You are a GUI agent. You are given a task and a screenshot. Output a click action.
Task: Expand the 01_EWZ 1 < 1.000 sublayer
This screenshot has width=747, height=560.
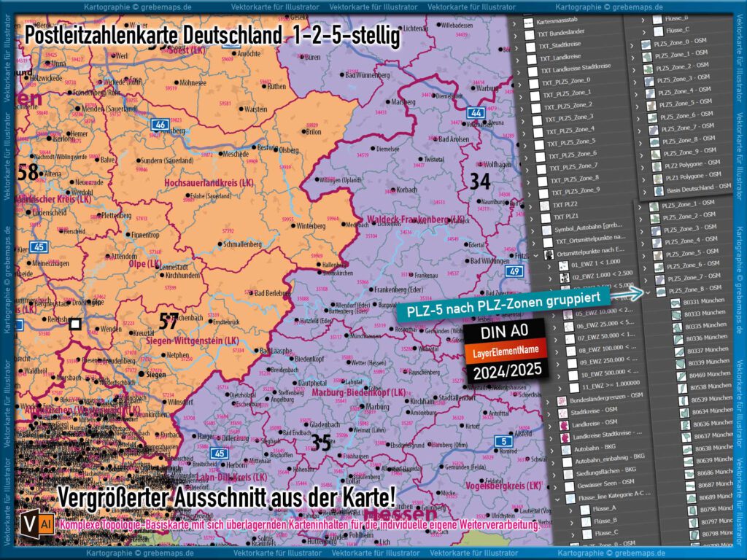tap(549, 265)
